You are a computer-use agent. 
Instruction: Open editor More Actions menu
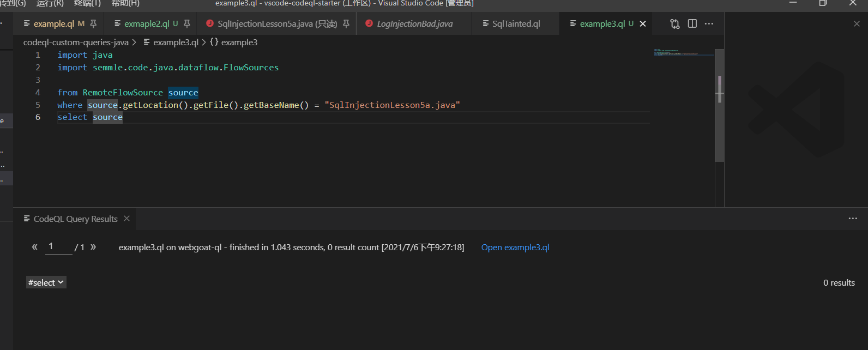[x=709, y=24]
